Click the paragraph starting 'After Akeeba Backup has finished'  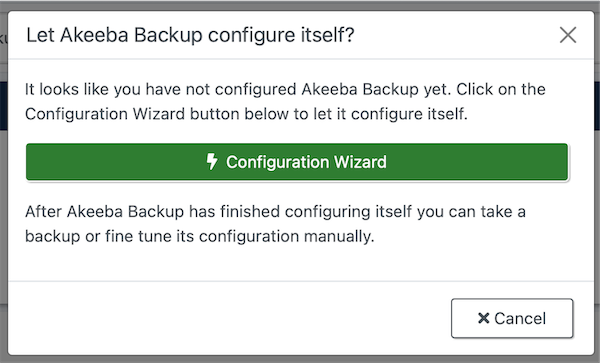(x=275, y=224)
